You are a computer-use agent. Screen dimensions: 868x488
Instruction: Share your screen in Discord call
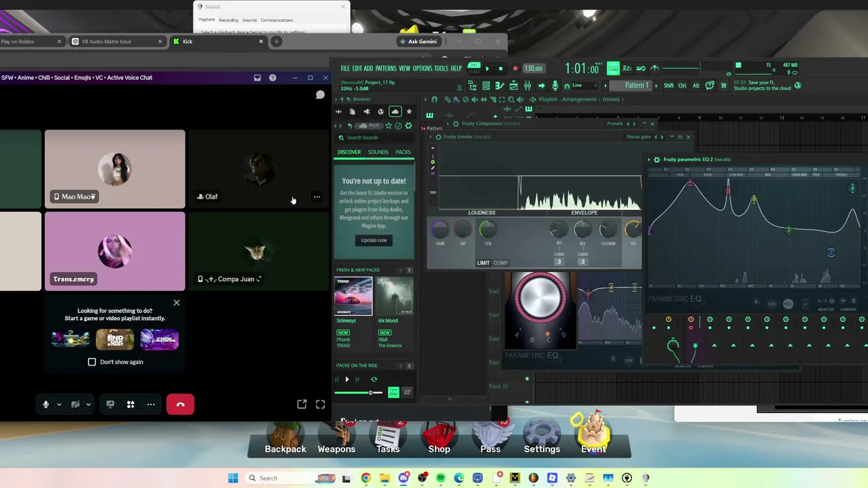111,405
